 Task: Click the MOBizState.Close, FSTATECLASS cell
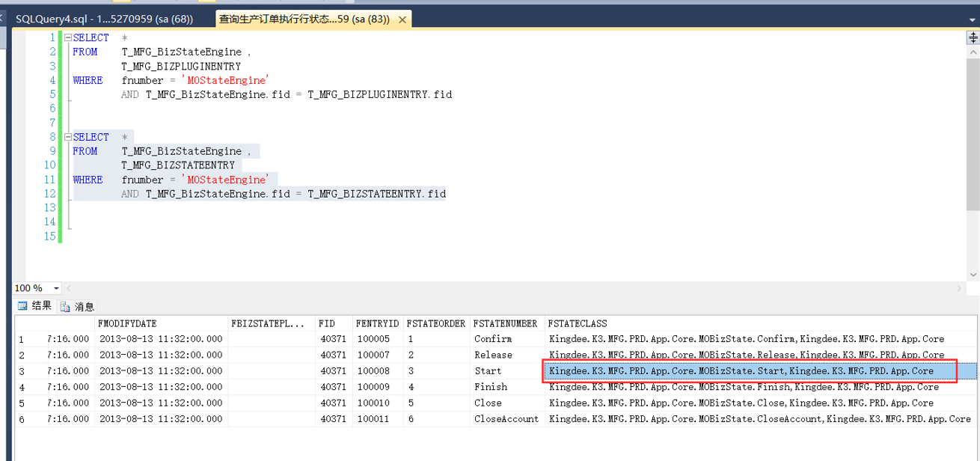coord(759,403)
